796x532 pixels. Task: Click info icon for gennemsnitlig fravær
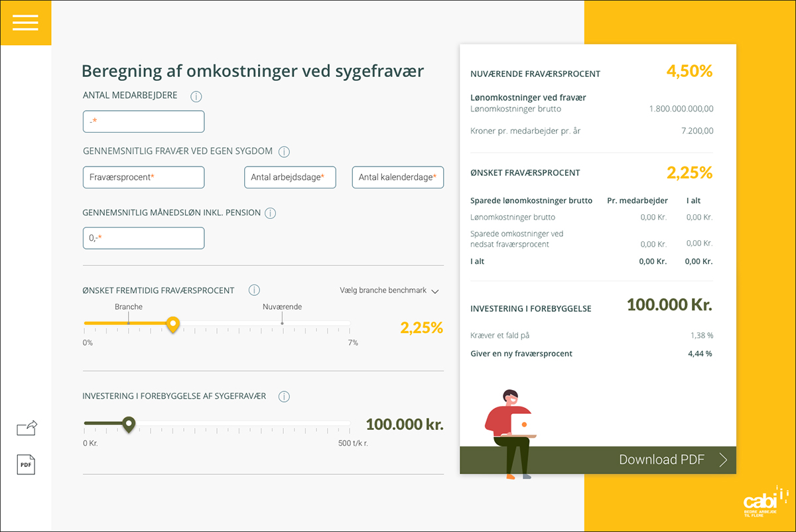(x=284, y=152)
